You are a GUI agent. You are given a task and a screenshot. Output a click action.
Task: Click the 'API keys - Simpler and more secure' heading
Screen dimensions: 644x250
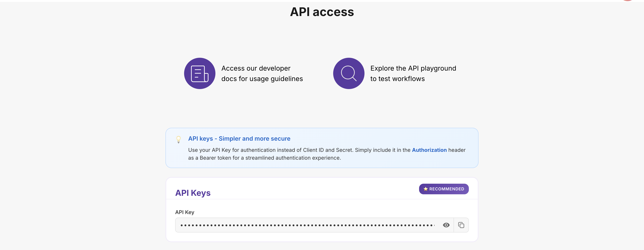point(239,138)
